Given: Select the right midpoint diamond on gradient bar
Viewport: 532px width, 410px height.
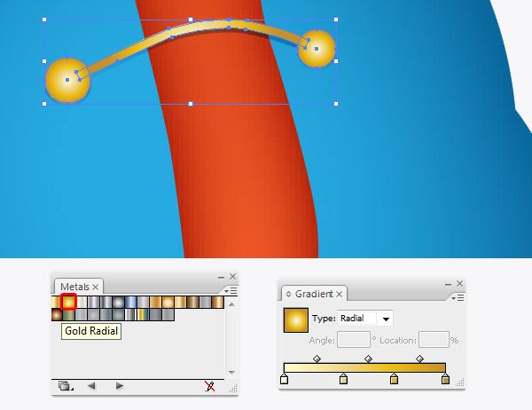Looking at the screenshot, I should coord(419,359).
